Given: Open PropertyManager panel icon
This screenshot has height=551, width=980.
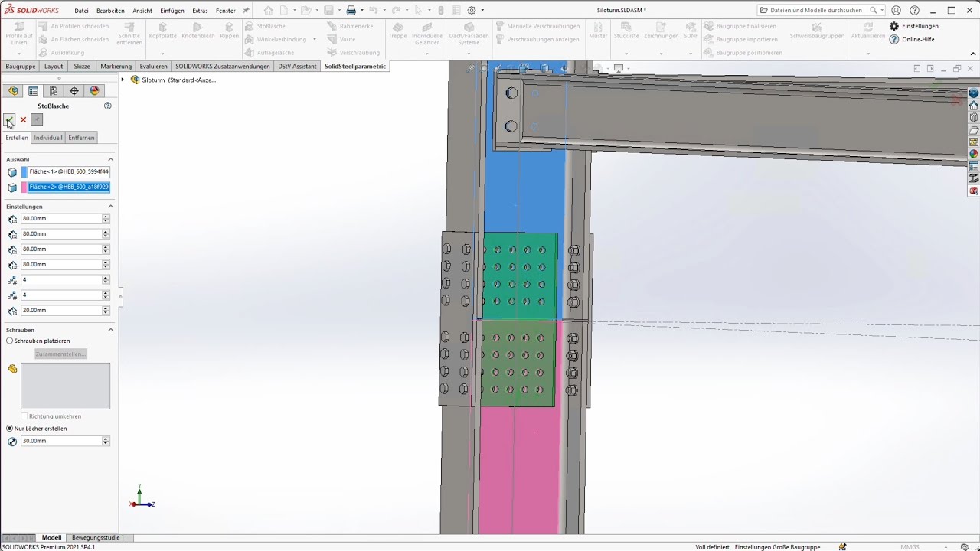Looking at the screenshot, I should tap(33, 90).
